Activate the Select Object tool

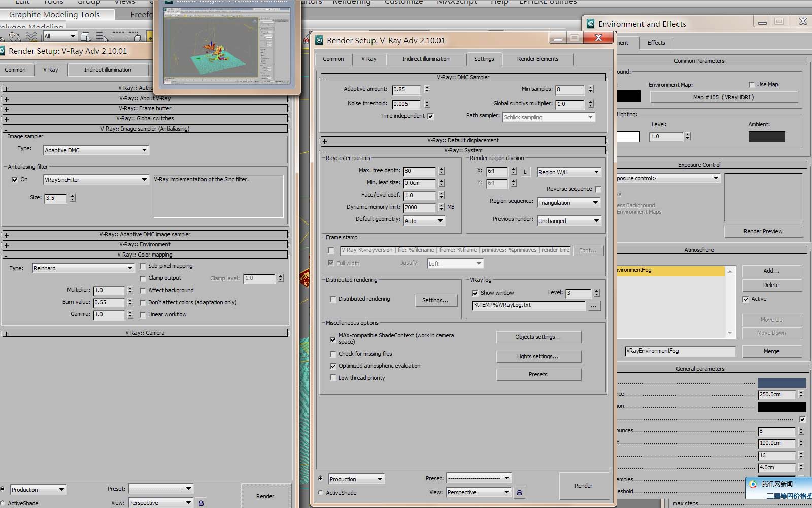[x=86, y=37]
